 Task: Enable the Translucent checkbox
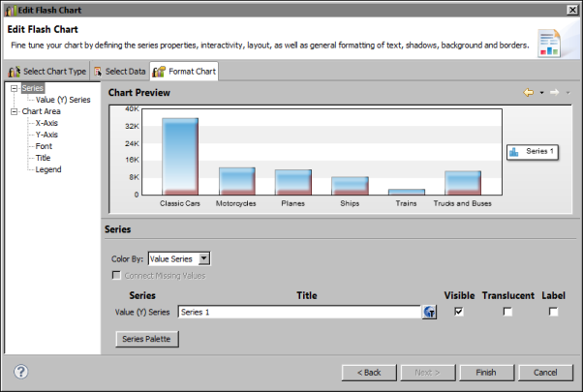click(x=507, y=312)
